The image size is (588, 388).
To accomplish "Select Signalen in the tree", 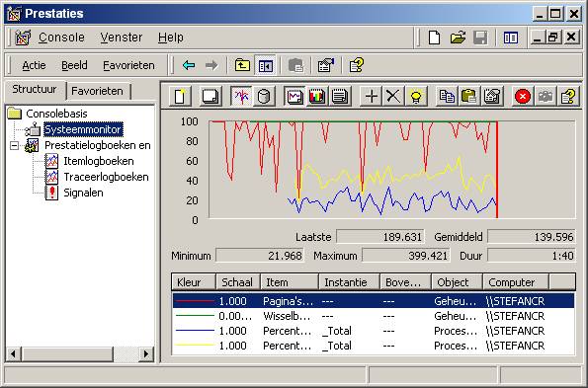I will (x=83, y=193).
